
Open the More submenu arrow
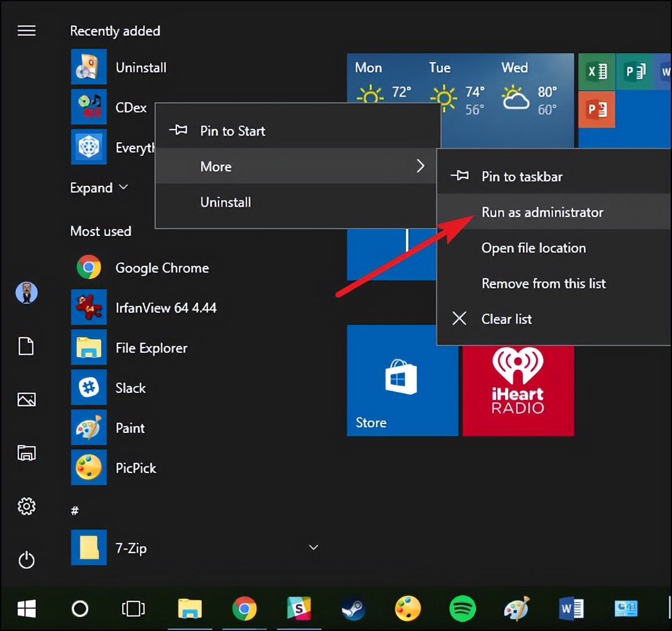coord(421,166)
